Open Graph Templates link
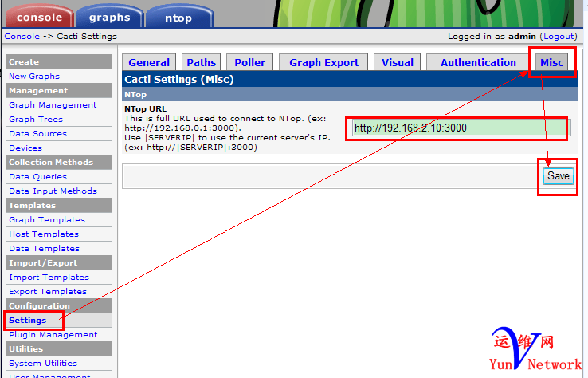The height and width of the screenshot is (378, 588). 47,220
